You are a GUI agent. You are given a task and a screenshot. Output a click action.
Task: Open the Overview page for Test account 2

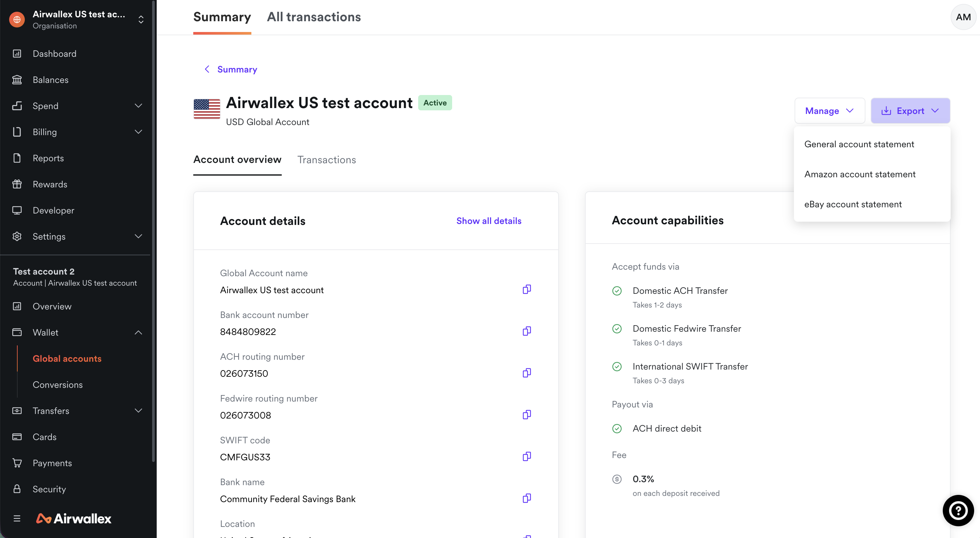point(52,306)
